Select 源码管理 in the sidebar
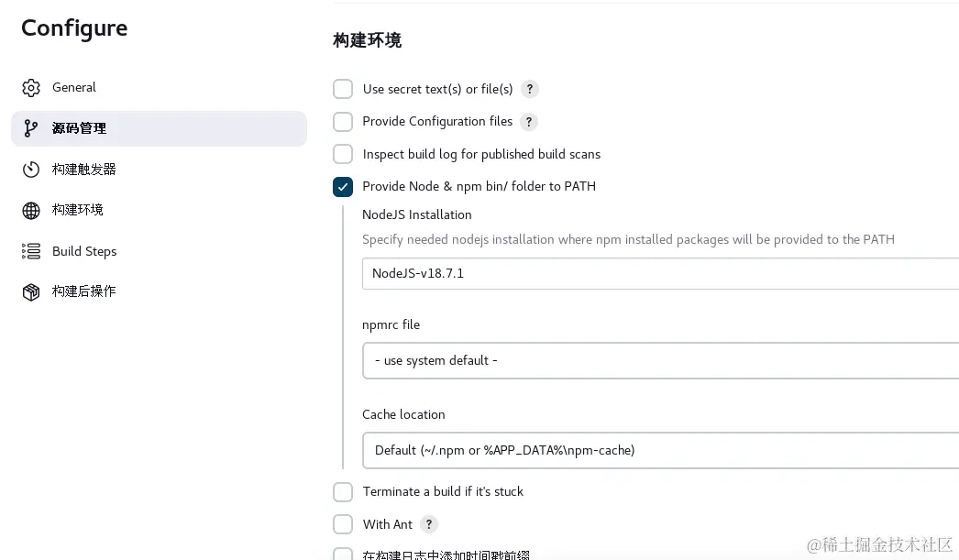This screenshot has height=560, width=959. [159, 128]
